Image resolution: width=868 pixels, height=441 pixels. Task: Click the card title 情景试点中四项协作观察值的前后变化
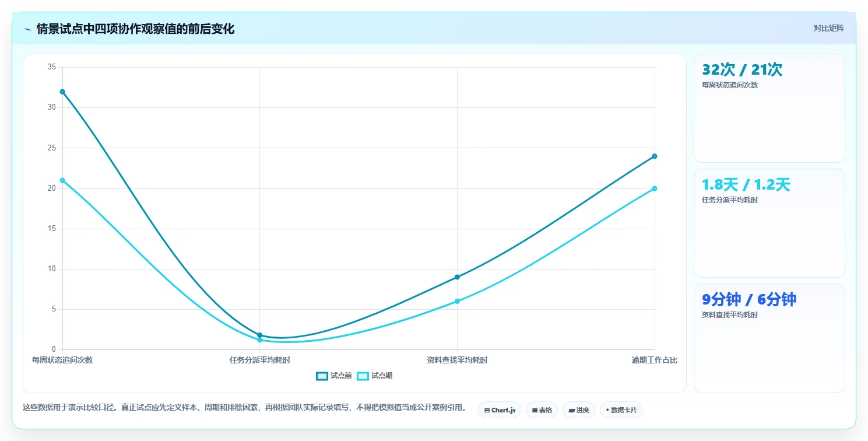(135, 29)
